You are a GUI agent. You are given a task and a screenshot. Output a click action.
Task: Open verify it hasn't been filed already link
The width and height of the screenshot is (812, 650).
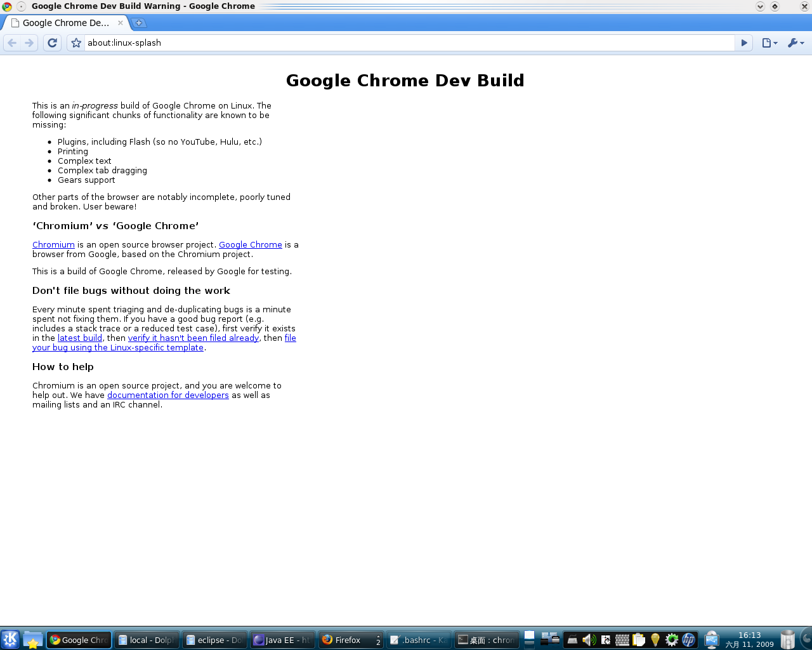point(193,338)
